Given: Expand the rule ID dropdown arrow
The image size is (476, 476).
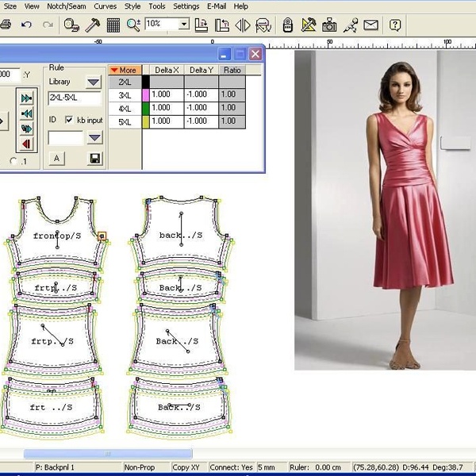Looking at the screenshot, I should 94,138.
